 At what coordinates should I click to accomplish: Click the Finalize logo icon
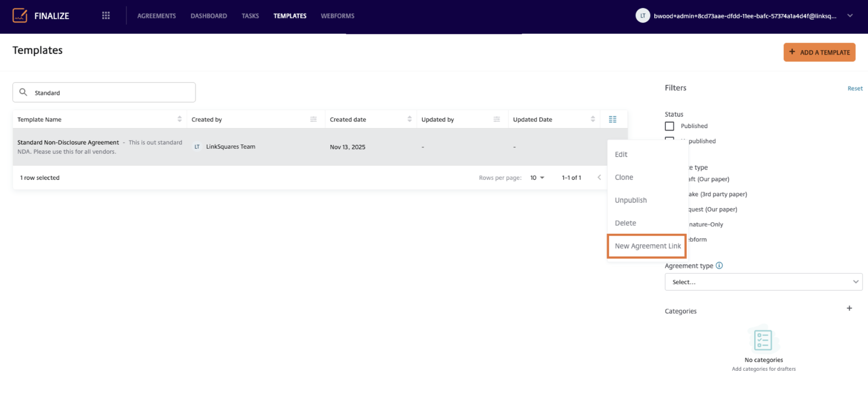tap(20, 16)
